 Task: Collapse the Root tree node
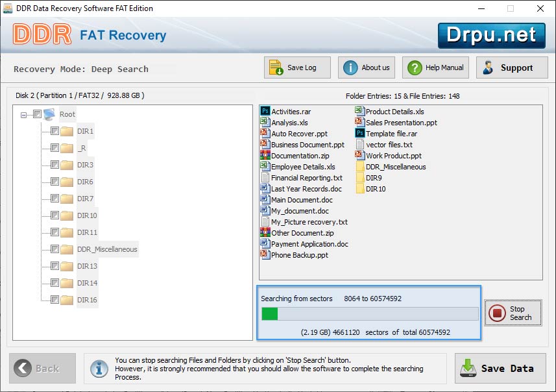[x=23, y=115]
